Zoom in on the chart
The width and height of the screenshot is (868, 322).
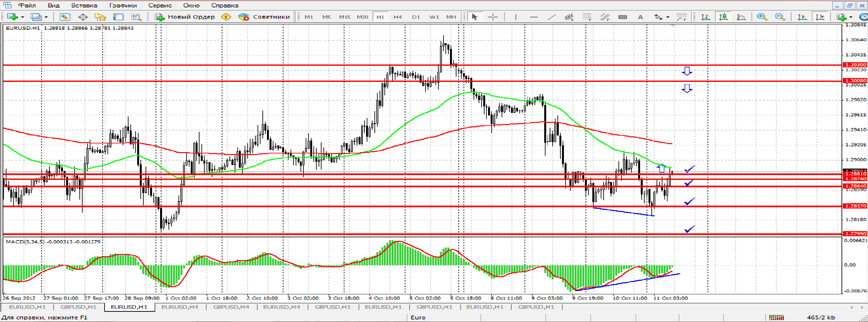pyautogui.click(x=761, y=17)
